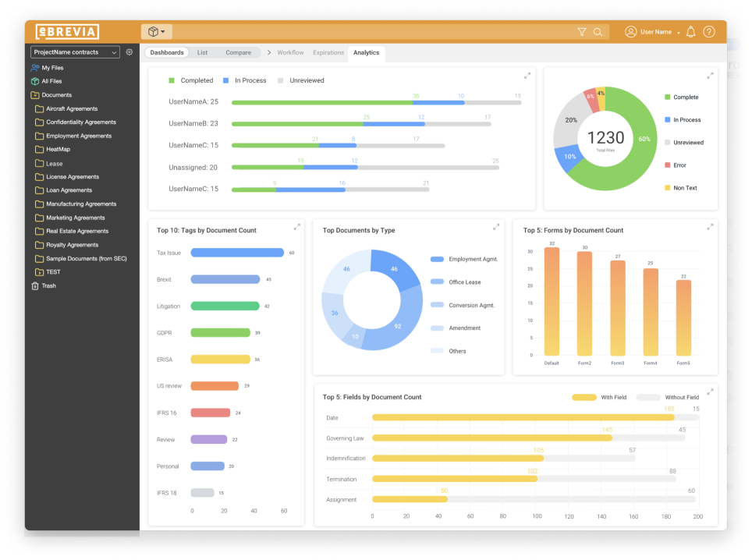752x560 pixels.
Task: Click the Loan Agreements folder icon
Action: coord(39,190)
